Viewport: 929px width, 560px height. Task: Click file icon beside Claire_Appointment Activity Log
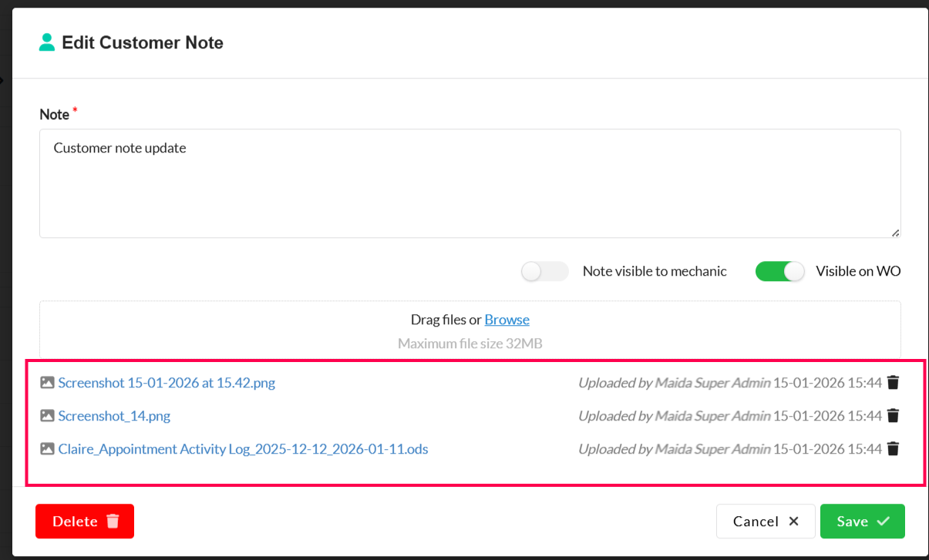47,448
